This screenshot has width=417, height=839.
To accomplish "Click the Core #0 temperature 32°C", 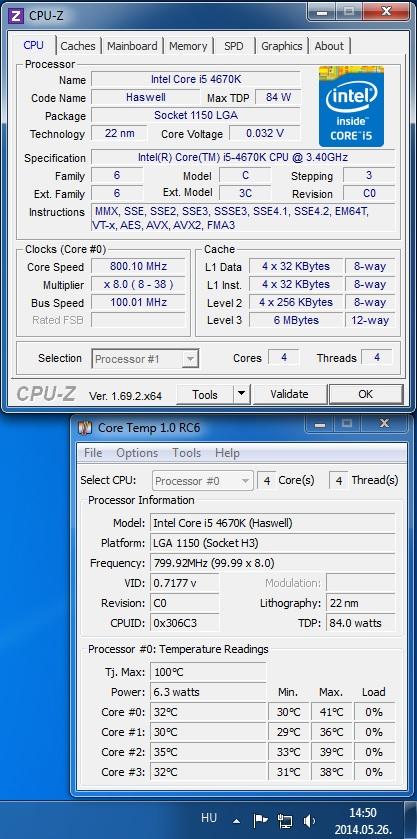I will (208, 712).
